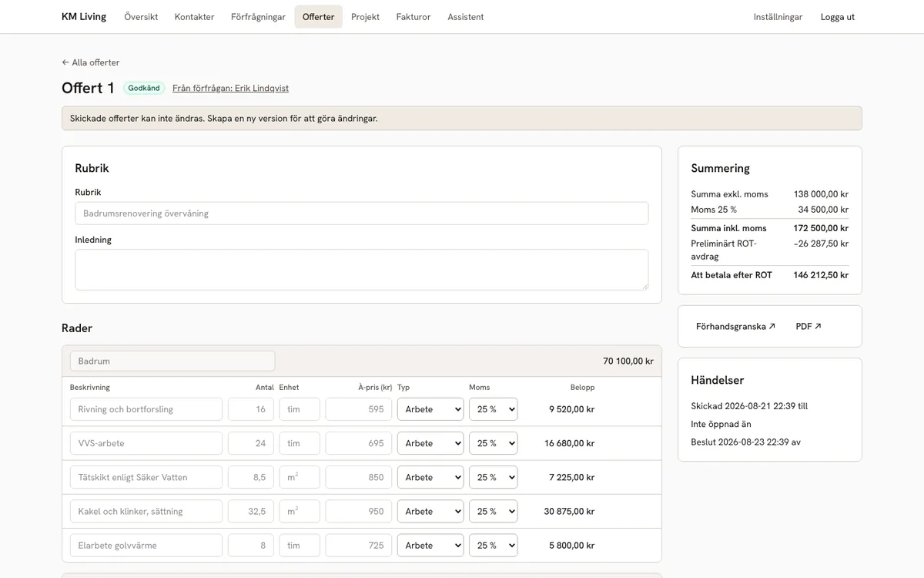Click Logga ut to sign out
The image size is (924, 578).
coord(838,17)
